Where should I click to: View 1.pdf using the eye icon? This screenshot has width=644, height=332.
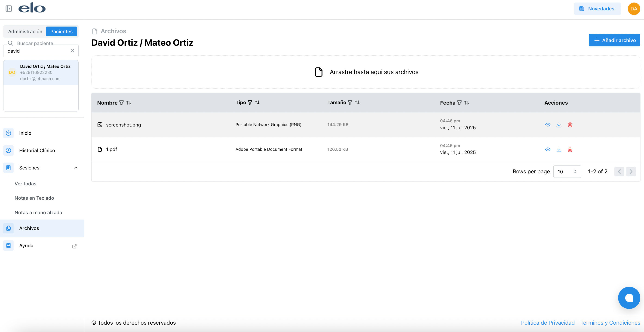pos(548,149)
